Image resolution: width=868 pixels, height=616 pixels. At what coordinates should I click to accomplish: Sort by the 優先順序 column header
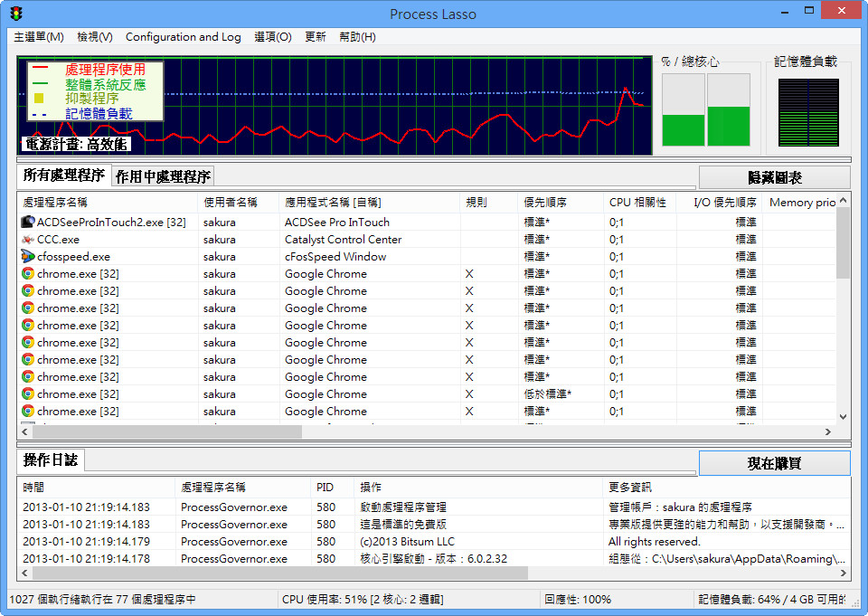(561, 203)
